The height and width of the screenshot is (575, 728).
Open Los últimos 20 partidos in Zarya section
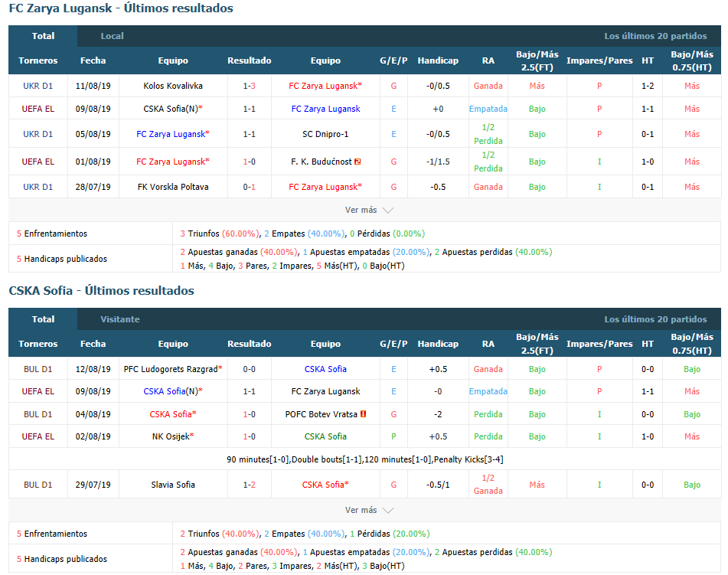[x=655, y=36]
